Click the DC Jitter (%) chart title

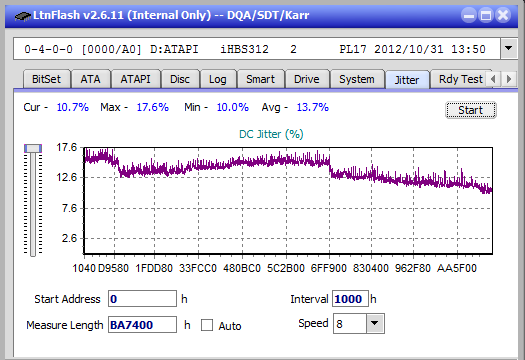tap(271, 134)
